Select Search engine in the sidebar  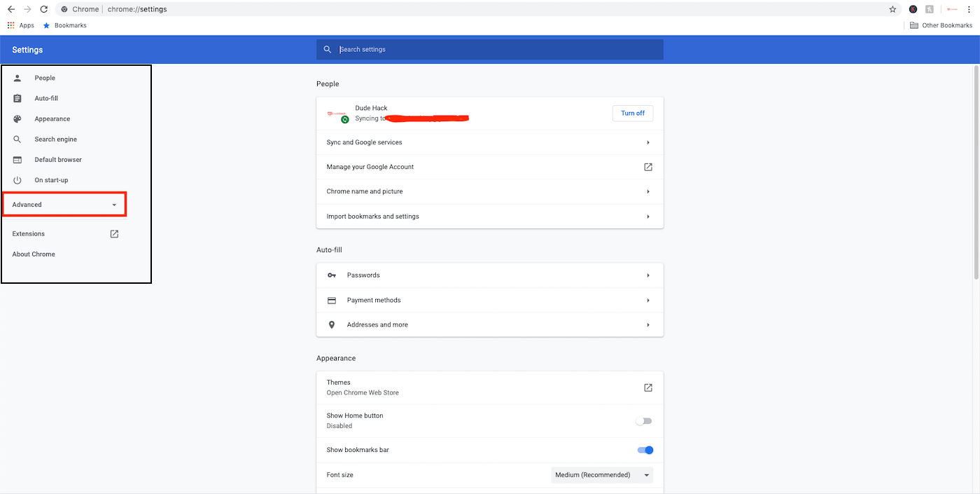55,139
